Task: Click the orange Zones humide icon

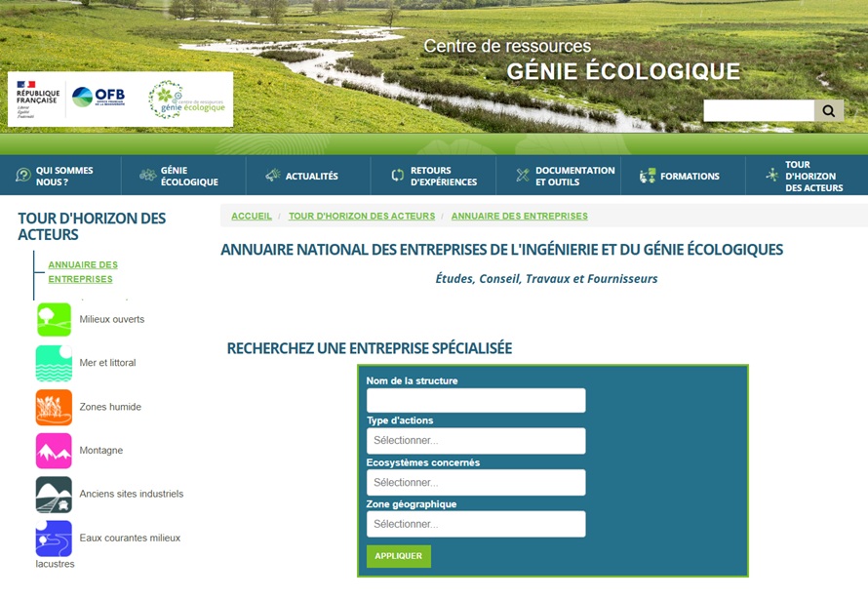Action: tap(54, 407)
